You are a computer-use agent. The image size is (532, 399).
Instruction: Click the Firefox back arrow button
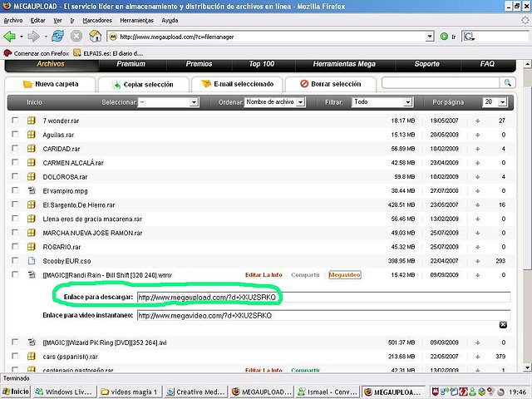(9, 37)
